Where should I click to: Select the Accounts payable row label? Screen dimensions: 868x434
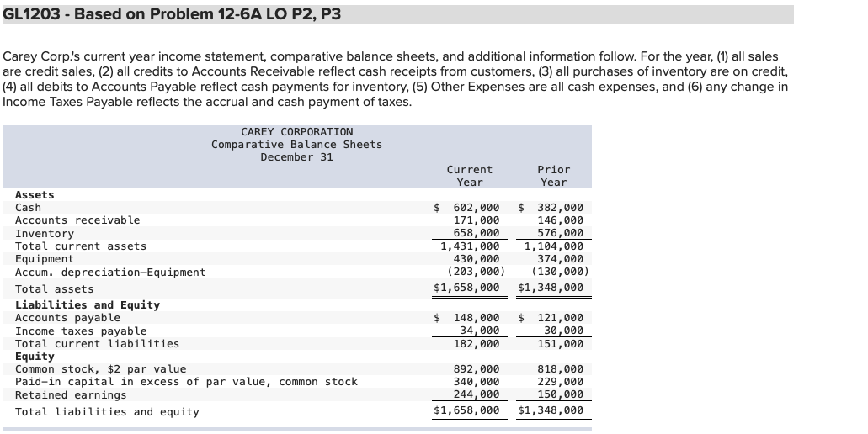tap(67, 317)
